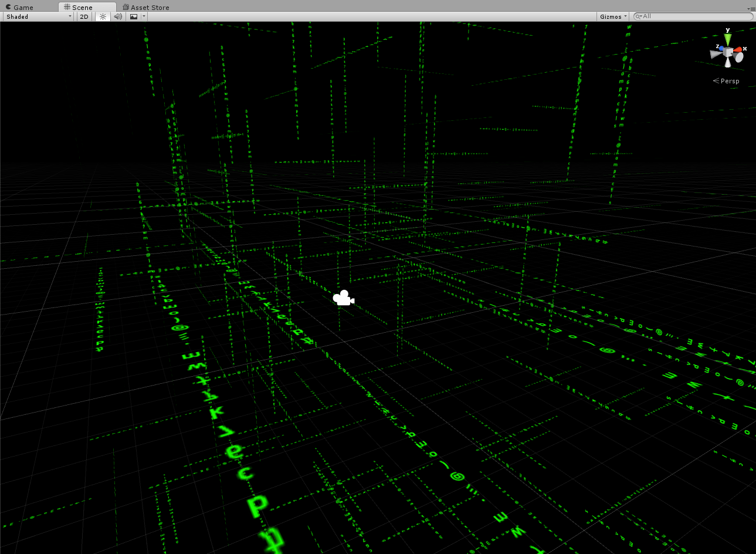Viewport: 756px width, 554px height.
Task: Toggle scene lighting sun button
Action: pos(103,16)
